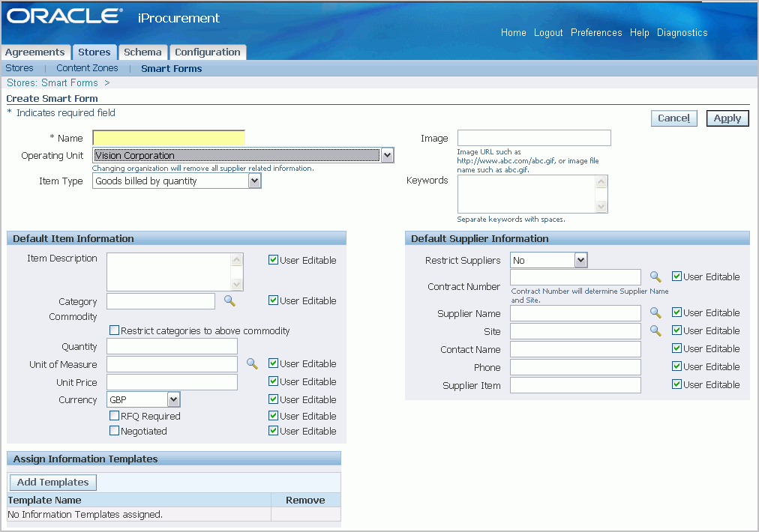759x532 pixels.
Task: Toggle Contact Name User Editable checkbox
Action: [676, 348]
